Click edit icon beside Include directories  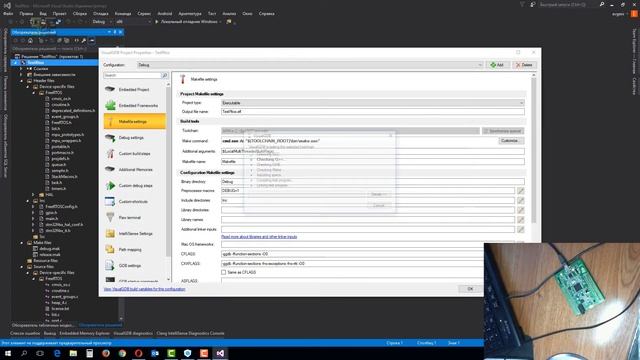(x=520, y=200)
